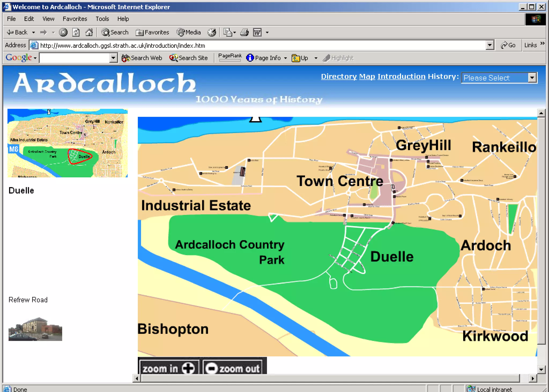
Task: Open the address bar URL dropdown
Action: (x=489, y=45)
